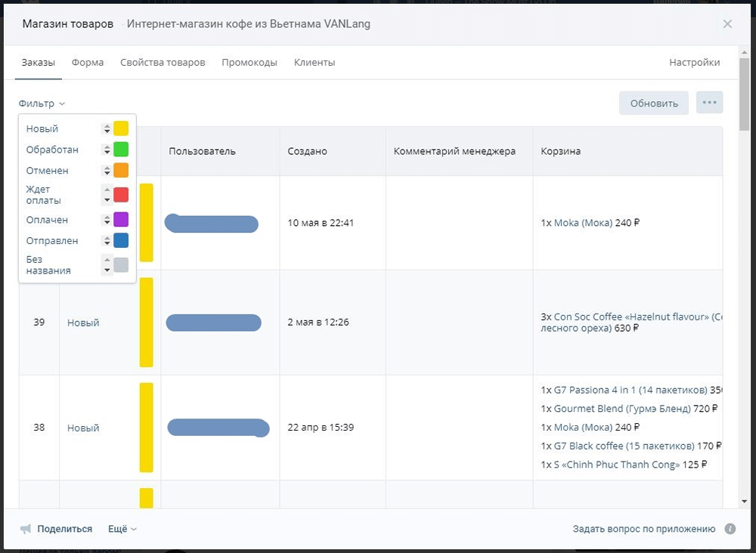Close the Магазин товаров dialog
756x553 pixels.
coord(727,23)
